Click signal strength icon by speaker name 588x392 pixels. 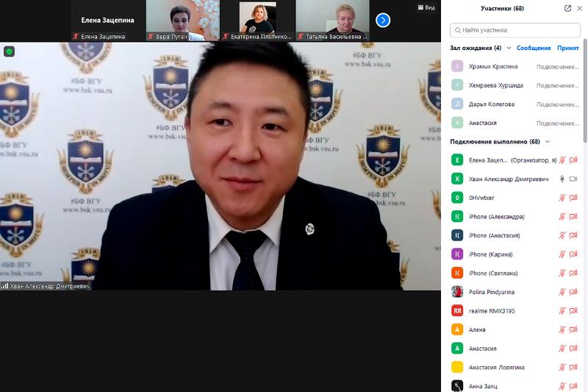coord(4,286)
